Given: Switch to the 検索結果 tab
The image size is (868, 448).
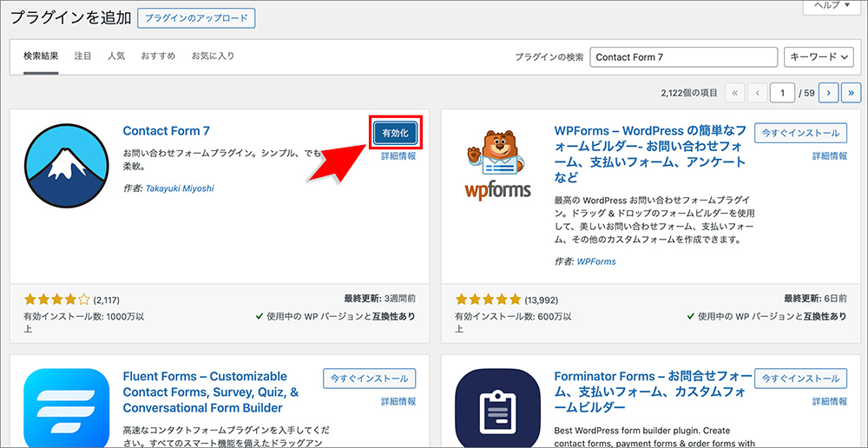Looking at the screenshot, I should click(x=41, y=56).
